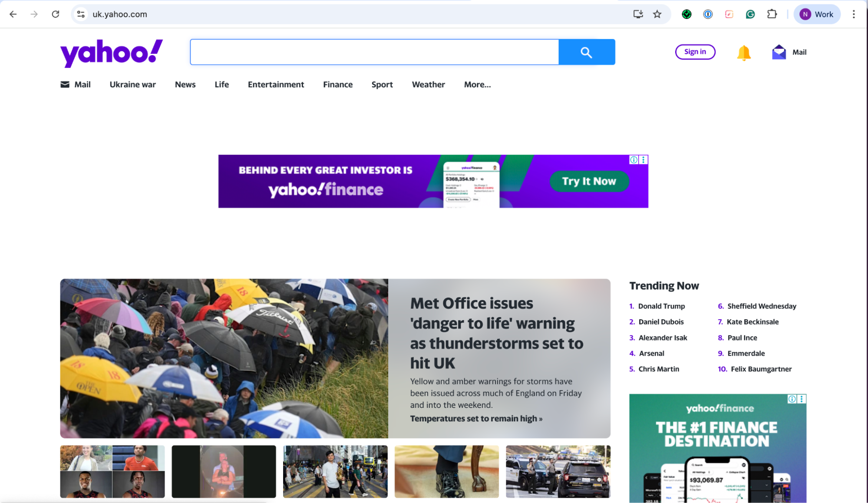Open the four-athletes collage thumbnail
This screenshot has height=503, width=868.
click(112, 471)
